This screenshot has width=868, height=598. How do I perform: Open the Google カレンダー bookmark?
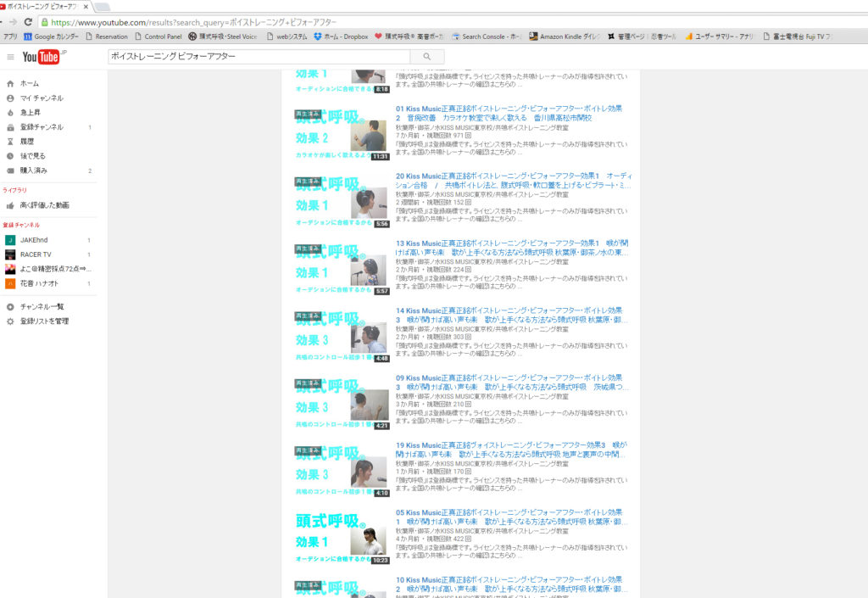(x=52, y=36)
